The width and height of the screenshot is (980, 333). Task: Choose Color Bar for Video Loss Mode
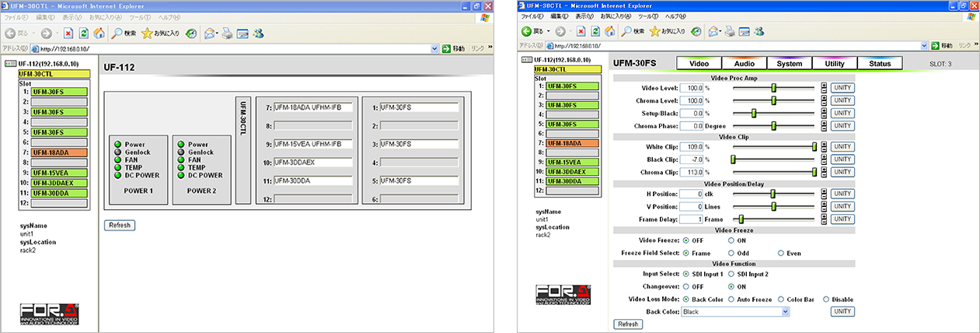(x=780, y=300)
